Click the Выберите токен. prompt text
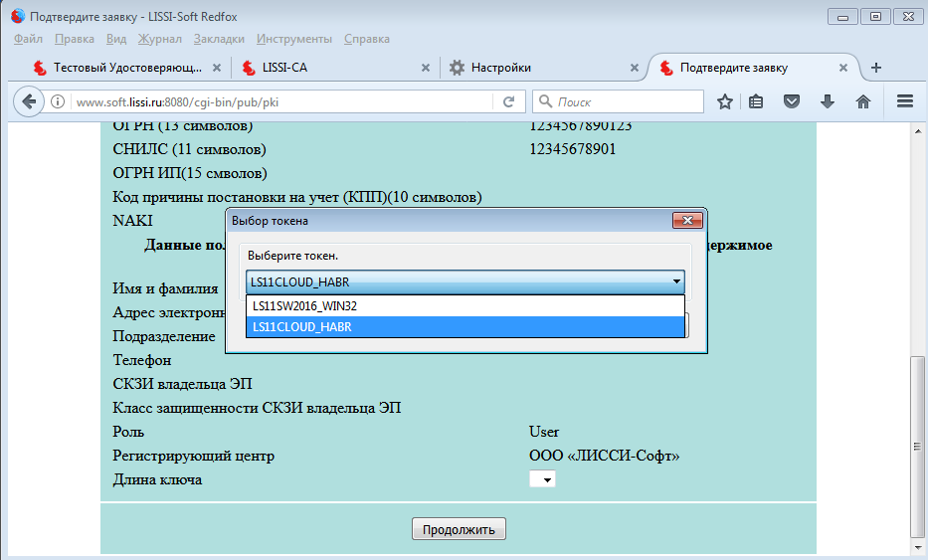This screenshot has width=928, height=560. [x=292, y=256]
